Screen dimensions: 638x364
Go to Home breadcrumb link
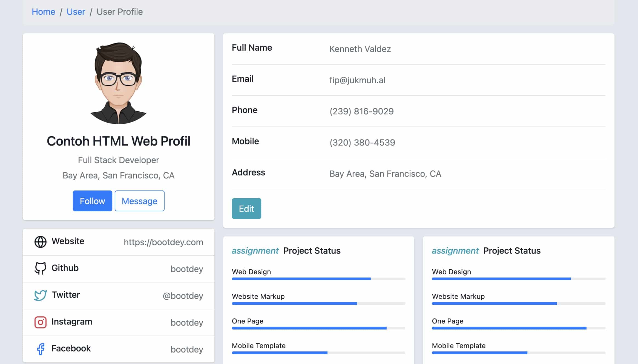pos(43,12)
